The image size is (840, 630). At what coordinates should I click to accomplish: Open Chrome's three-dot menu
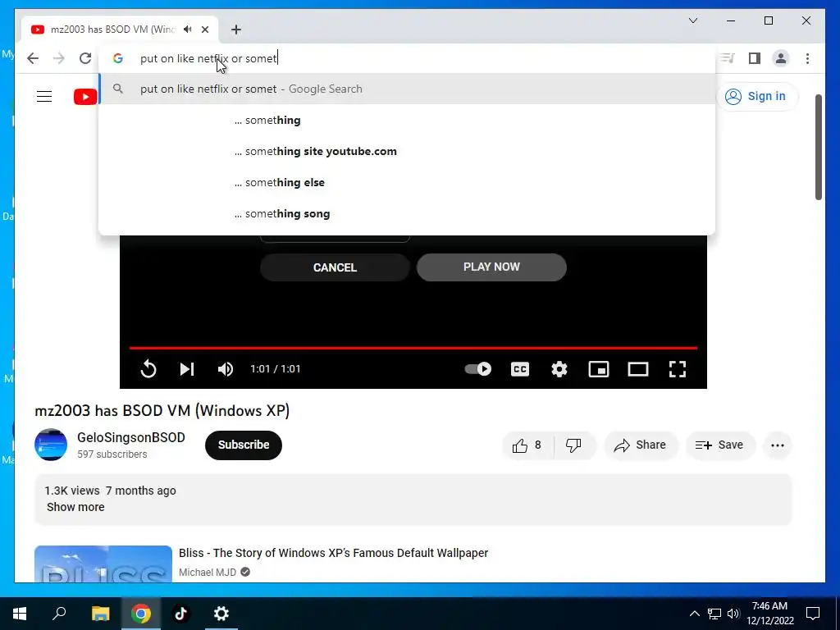click(807, 58)
